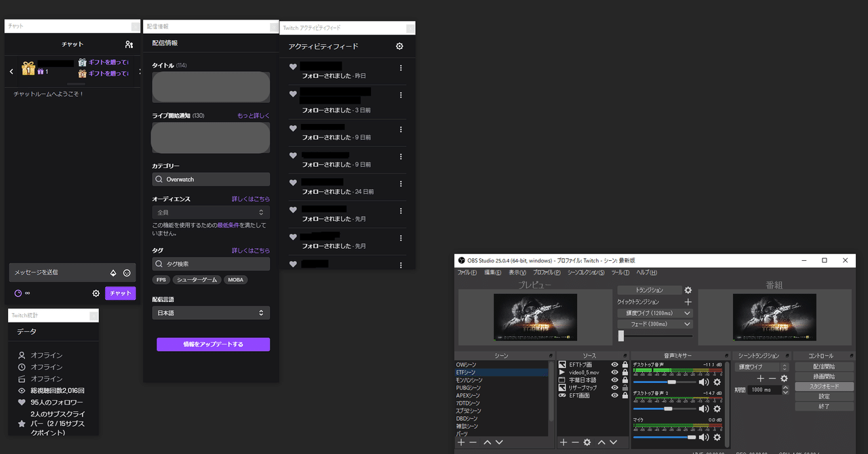The height and width of the screenshot is (454, 868).
Task: Open ファイル menu in OBS
Action: pos(468,272)
